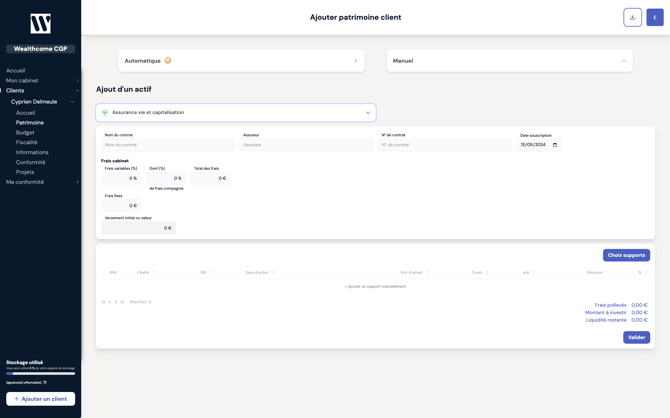
Task: Sort table by Montant column arrows
Action: (x=607, y=272)
